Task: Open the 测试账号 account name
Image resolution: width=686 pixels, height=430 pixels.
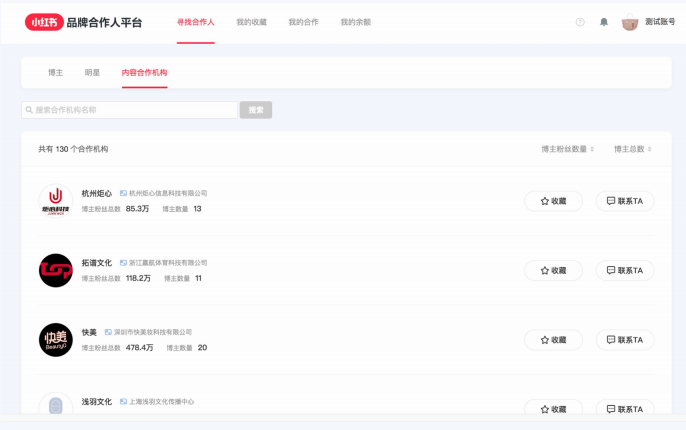Action: click(660, 21)
